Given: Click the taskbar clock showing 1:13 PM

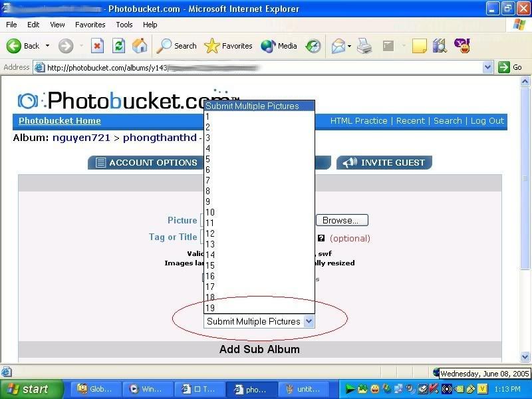Looking at the screenshot, I should click(x=507, y=389).
